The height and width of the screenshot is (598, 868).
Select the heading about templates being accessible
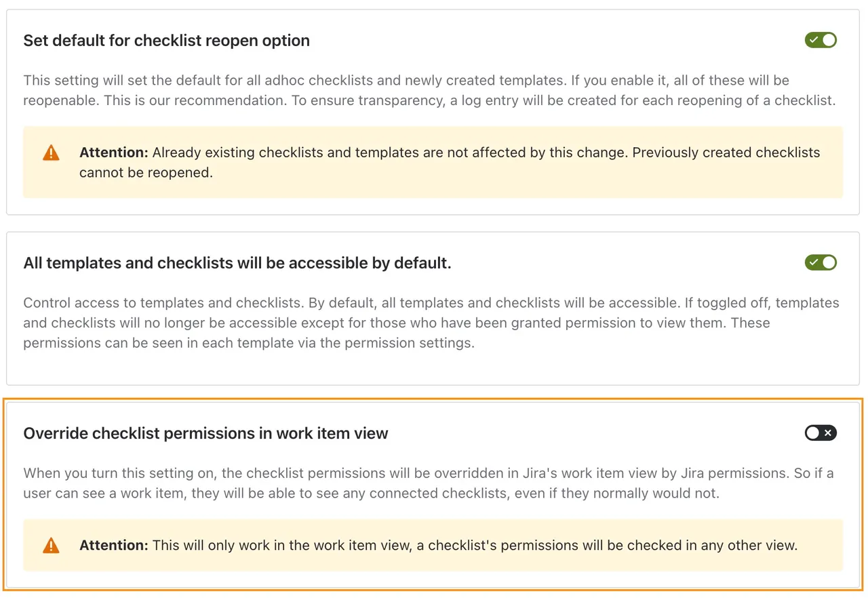point(237,262)
